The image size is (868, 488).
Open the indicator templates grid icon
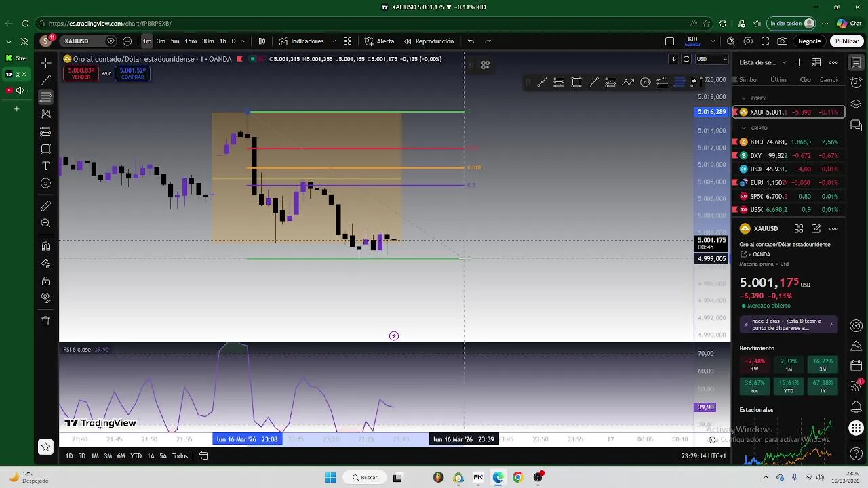(347, 41)
